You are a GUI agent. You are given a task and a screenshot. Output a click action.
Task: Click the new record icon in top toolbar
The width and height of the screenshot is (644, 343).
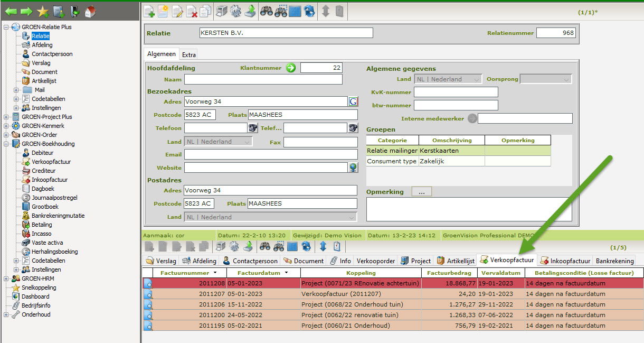[149, 11]
